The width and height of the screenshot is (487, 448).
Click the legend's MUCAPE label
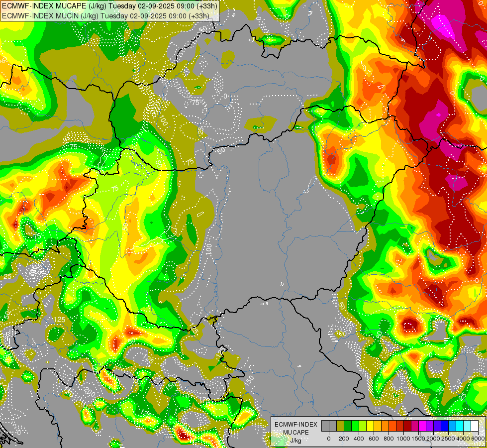[296, 433]
